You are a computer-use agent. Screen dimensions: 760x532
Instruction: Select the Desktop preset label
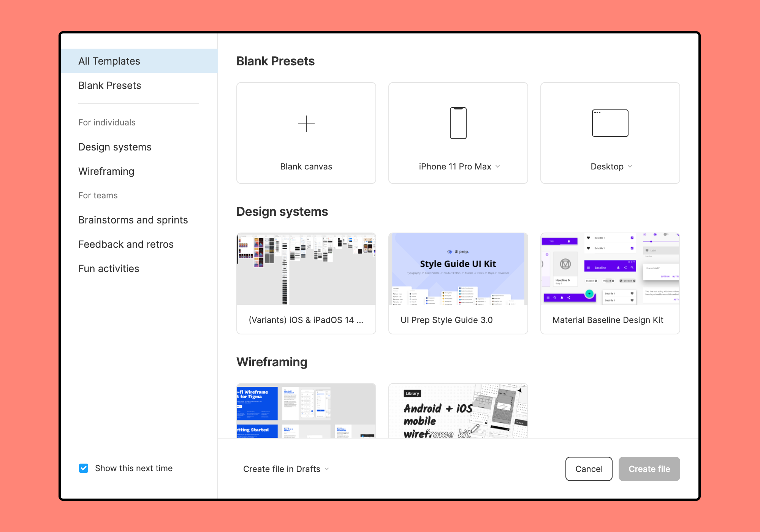(x=607, y=166)
